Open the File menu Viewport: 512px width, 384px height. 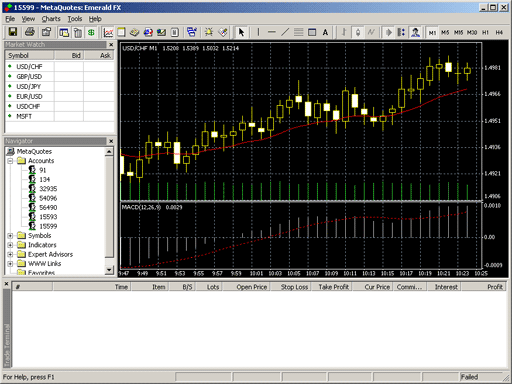(10, 19)
